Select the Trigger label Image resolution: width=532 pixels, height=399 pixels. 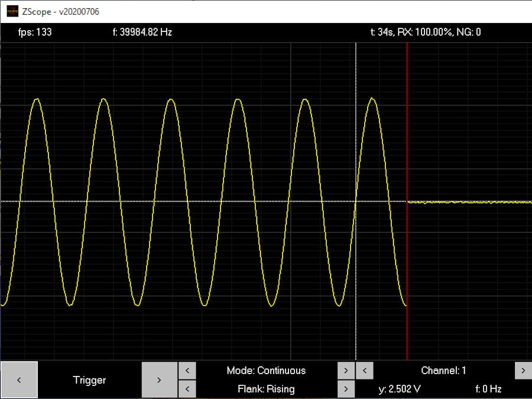[89, 379]
